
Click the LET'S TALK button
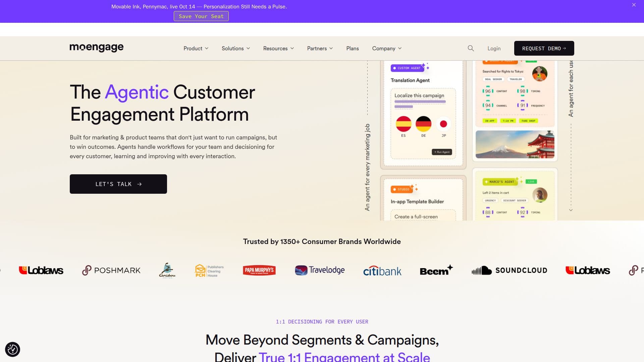(118, 184)
